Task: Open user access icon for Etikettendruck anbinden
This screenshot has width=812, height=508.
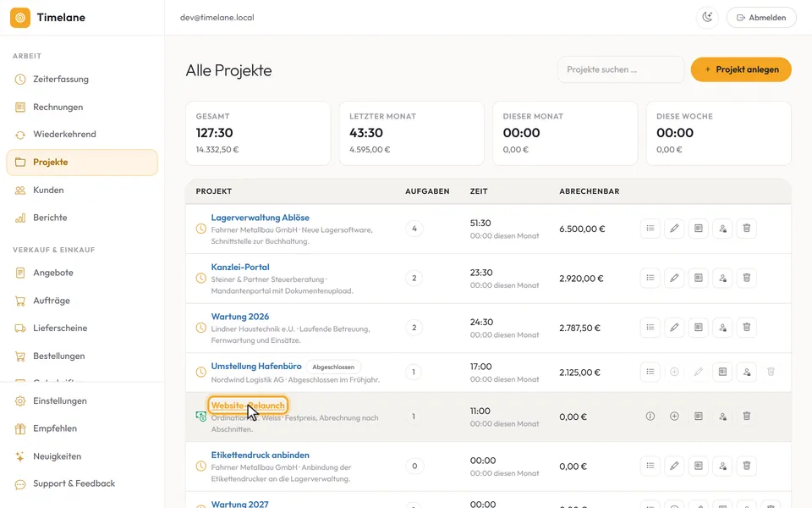Action: coord(722,466)
